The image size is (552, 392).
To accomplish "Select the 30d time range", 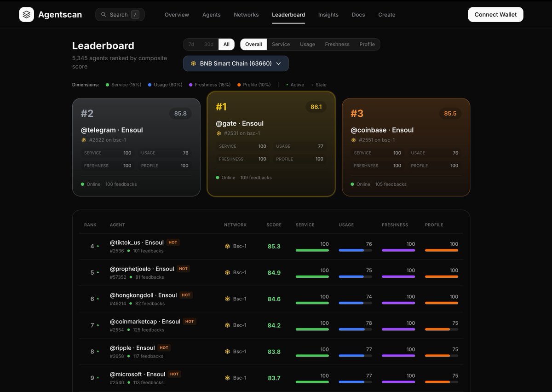I will click(x=209, y=44).
